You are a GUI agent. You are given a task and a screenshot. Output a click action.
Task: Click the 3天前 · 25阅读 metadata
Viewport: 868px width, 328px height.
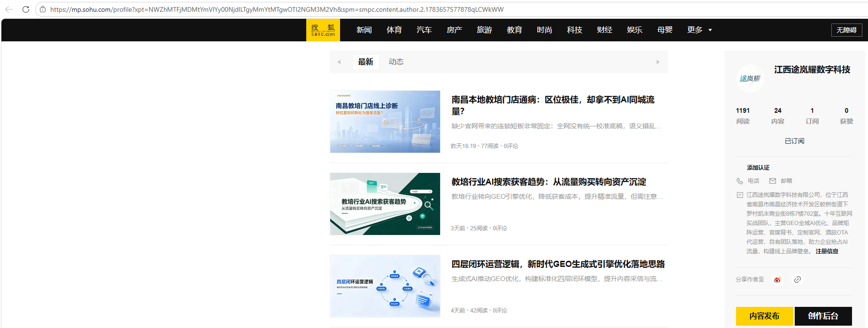[479, 228]
